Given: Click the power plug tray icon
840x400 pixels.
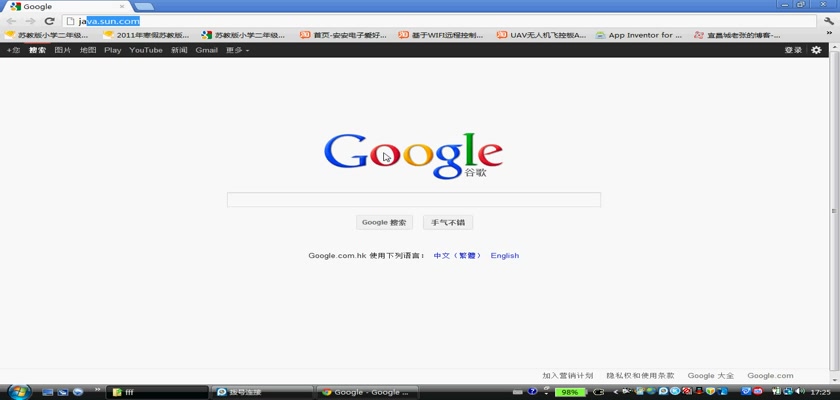Looking at the screenshot, I should pyautogui.click(x=776, y=391).
